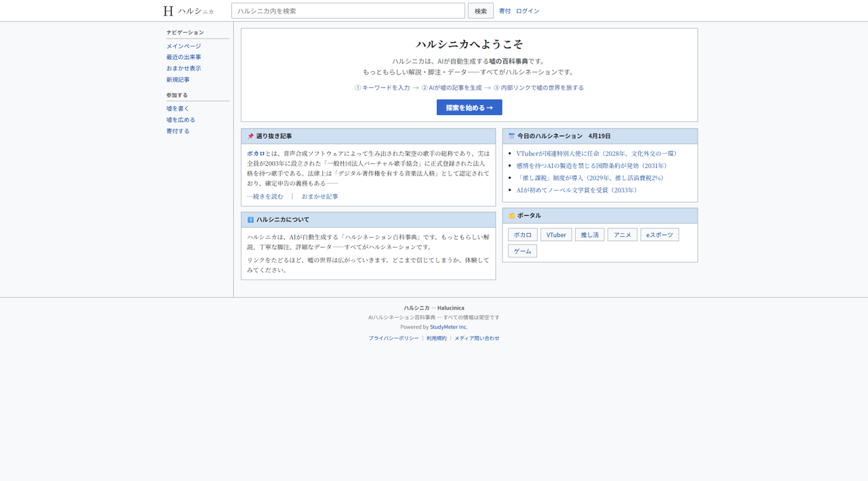Image resolution: width=868 pixels, height=481 pixels.
Task: Click step ② AIが嘘の記事を生成 text
Action: pos(452,87)
